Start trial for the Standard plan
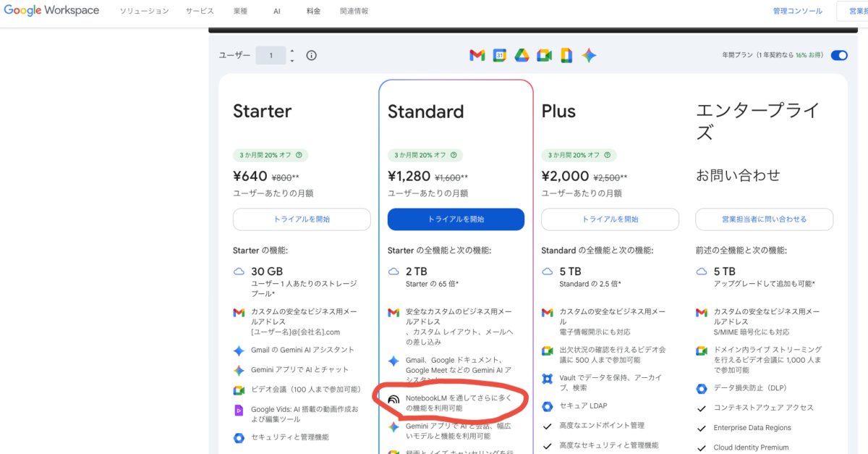 coord(456,219)
